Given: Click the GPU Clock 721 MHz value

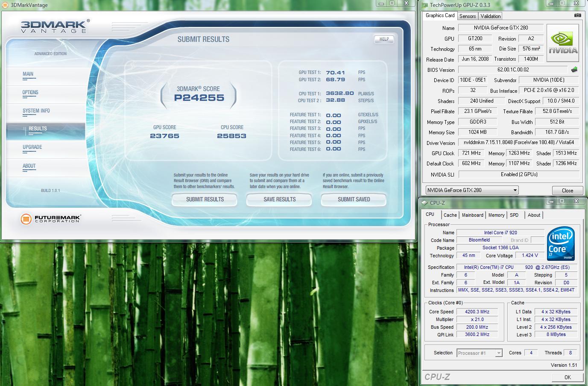Looking at the screenshot, I should (x=471, y=153).
